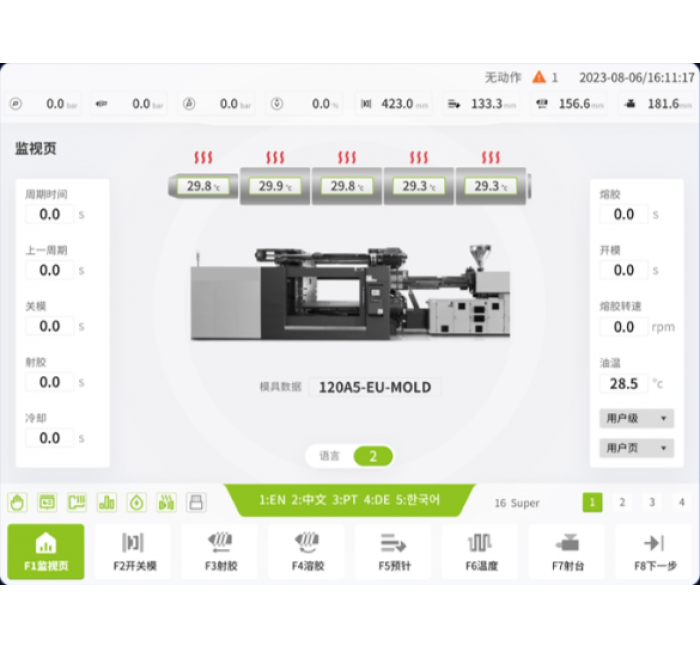
Task: Open the F1 监视页 monitor page
Action: click(x=46, y=551)
